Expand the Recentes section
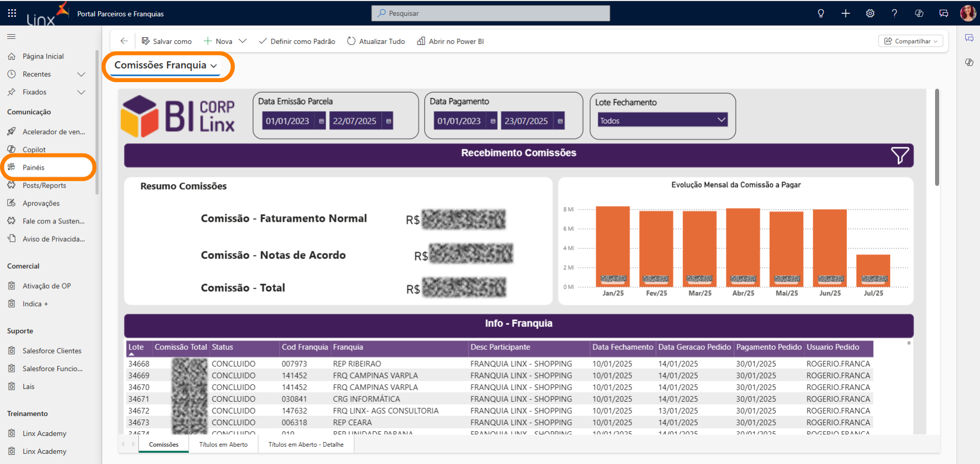Screen dimensions: 980x464 (81, 74)
